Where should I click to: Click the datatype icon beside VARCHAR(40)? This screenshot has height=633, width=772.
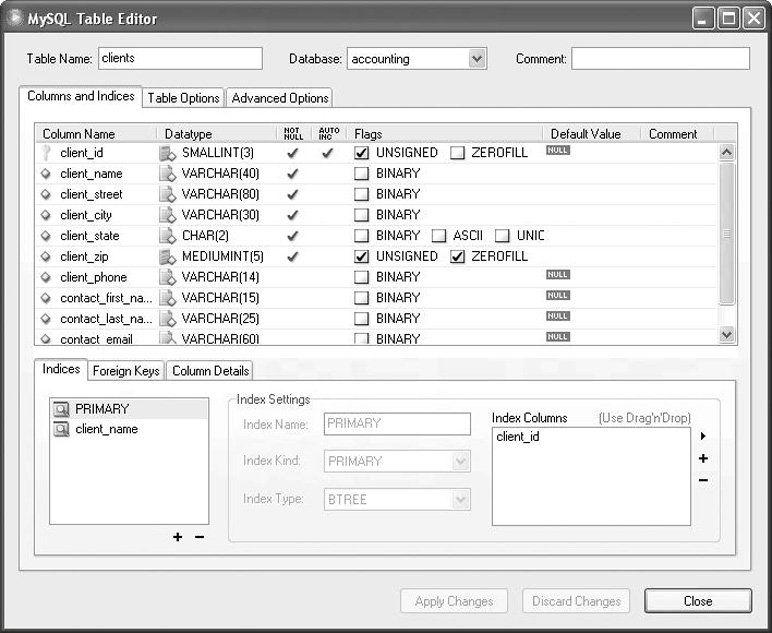coord(167,174)
